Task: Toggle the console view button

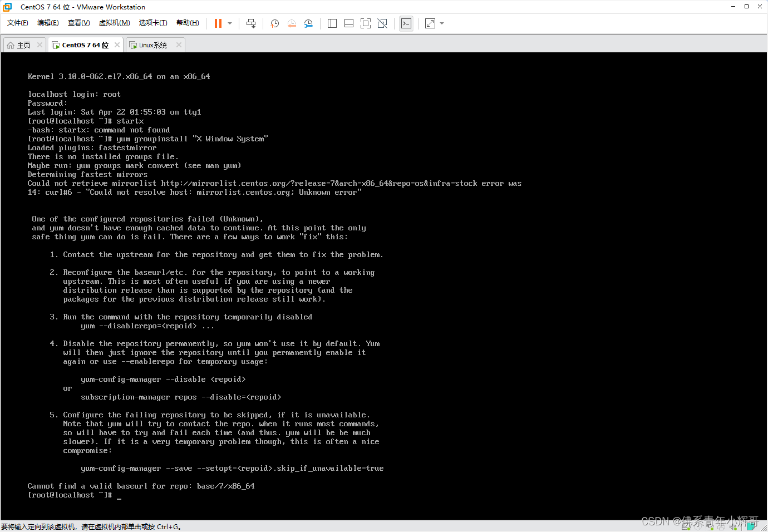Action: click(x=406, y=23)
